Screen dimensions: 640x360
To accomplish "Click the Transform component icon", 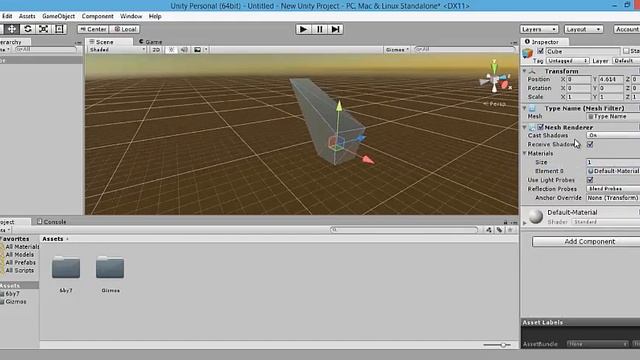I will [x=532, y=71].
